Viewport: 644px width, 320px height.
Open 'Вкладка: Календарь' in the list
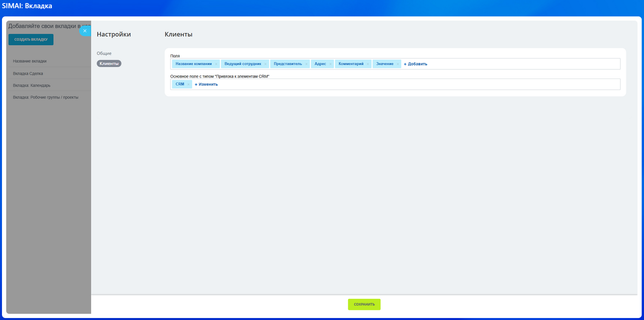[x=32, y=86]
